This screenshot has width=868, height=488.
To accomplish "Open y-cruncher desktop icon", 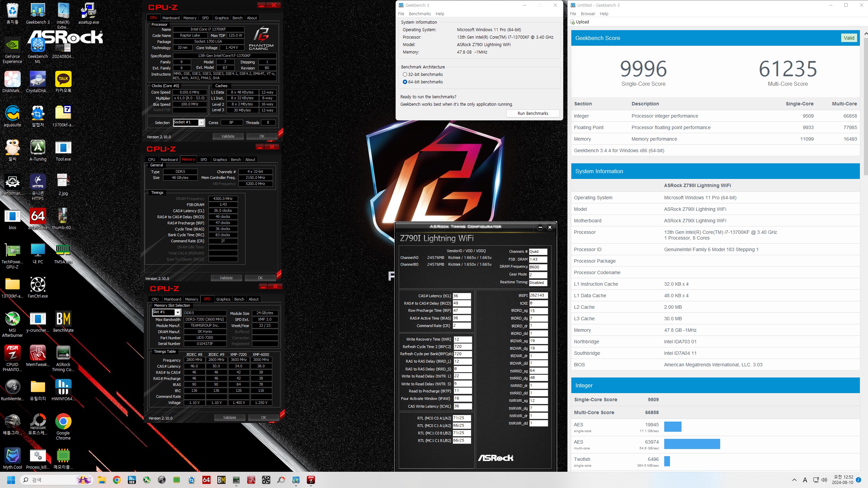I will point(38,322).
